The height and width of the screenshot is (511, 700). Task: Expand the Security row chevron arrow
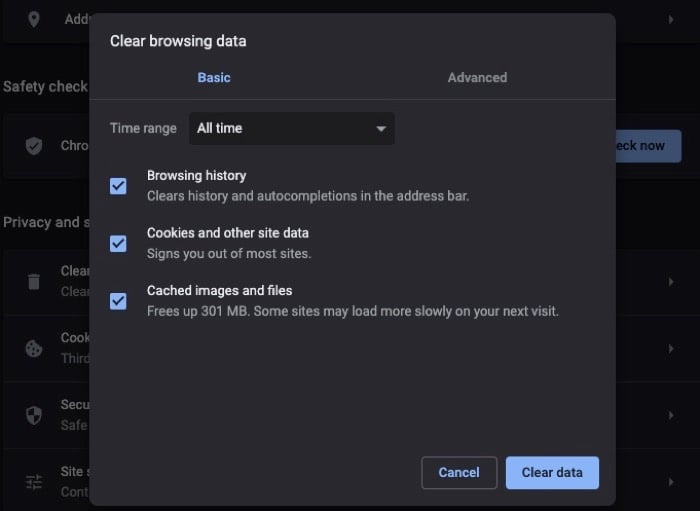(671, 415)
